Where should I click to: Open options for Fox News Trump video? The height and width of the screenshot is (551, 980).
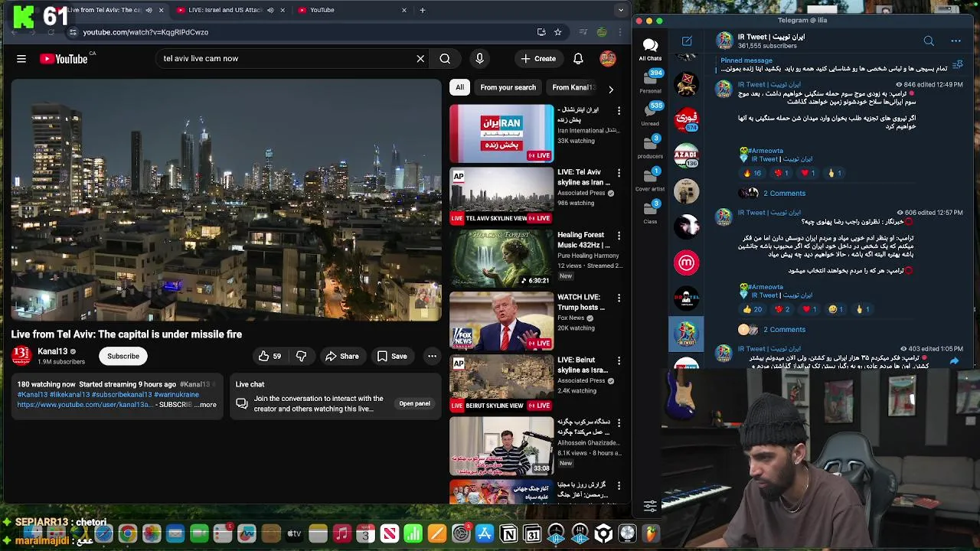click(619, 298)
